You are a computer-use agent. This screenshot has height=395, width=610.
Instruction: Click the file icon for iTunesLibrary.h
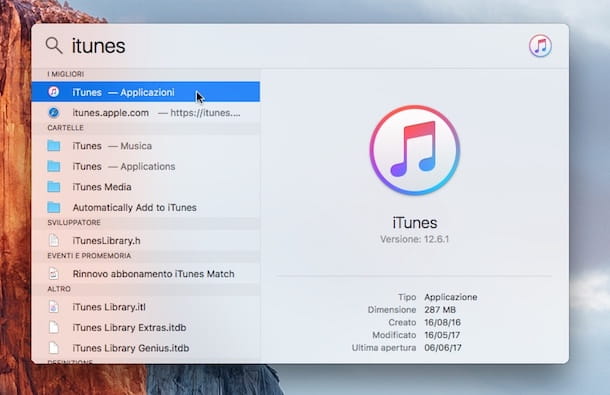pyautogui.click(x=54, y=241)
